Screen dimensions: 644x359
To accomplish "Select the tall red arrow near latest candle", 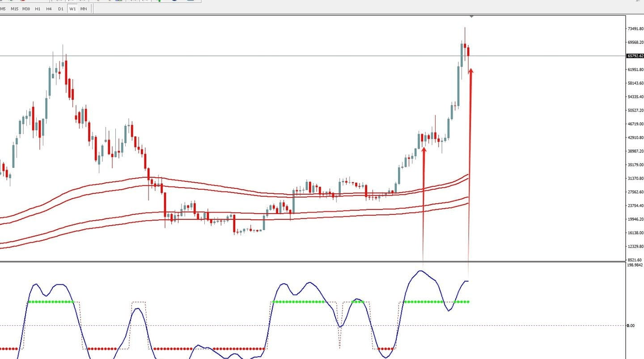I will click(470, 170).
